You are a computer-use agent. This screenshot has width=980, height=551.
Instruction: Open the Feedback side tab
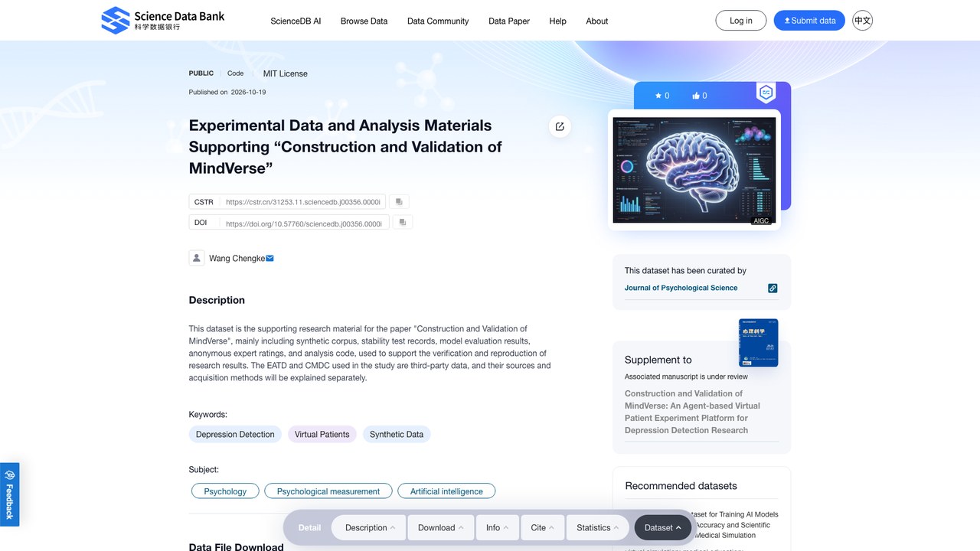(10, 494)
